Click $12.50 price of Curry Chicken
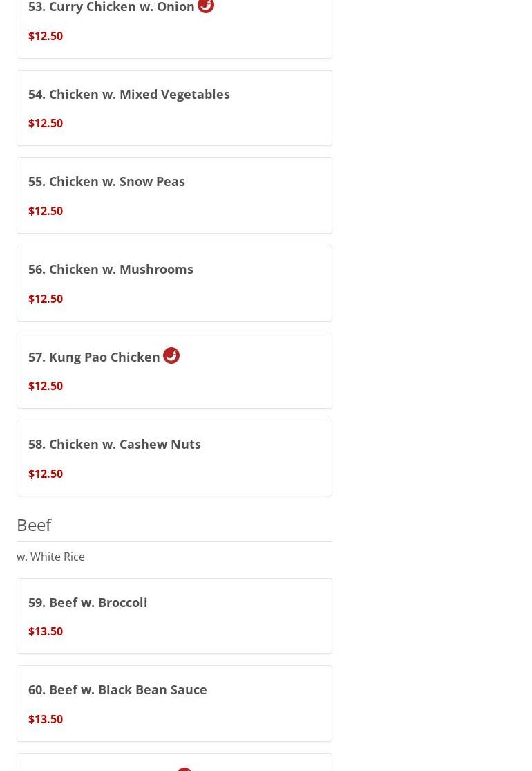The width and height of the screenshot is (532, 771). (x=46, y=36)
